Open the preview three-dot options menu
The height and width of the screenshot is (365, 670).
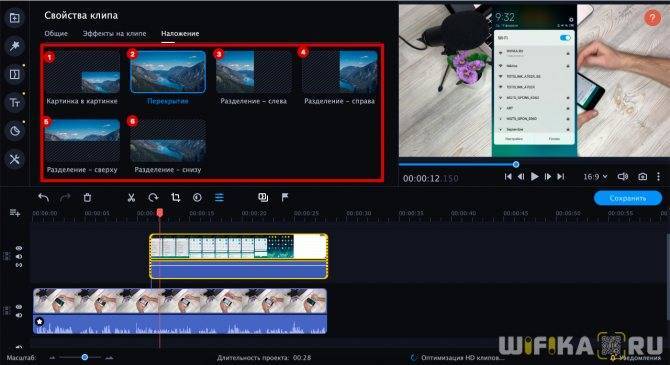pos(658,177)
